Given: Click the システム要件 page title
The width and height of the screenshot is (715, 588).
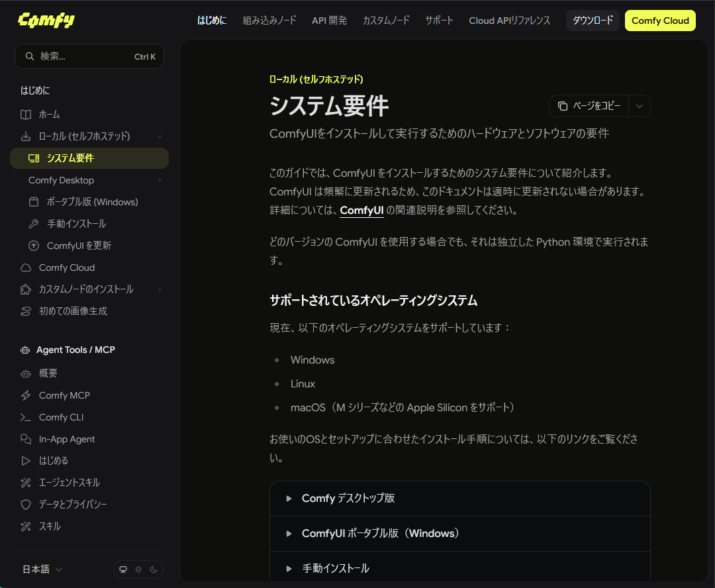Looking at the screenshot, I should pos(329,106).
